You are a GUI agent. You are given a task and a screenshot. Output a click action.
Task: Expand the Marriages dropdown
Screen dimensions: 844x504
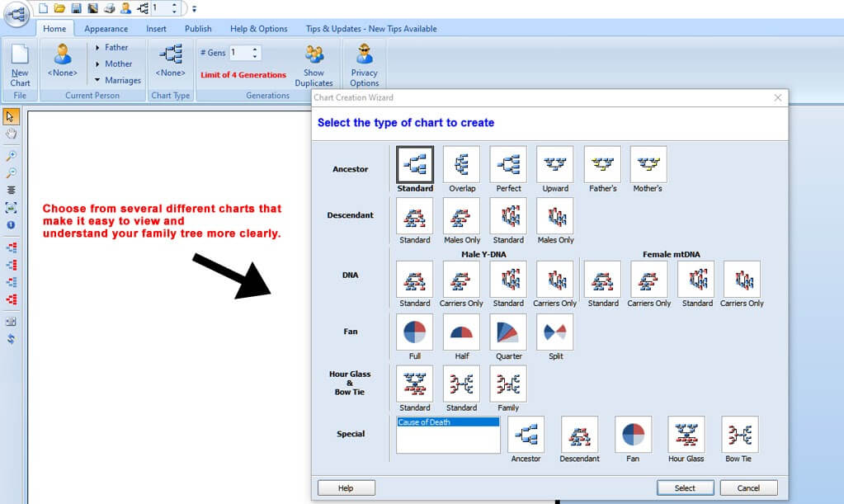coord(117,80)
